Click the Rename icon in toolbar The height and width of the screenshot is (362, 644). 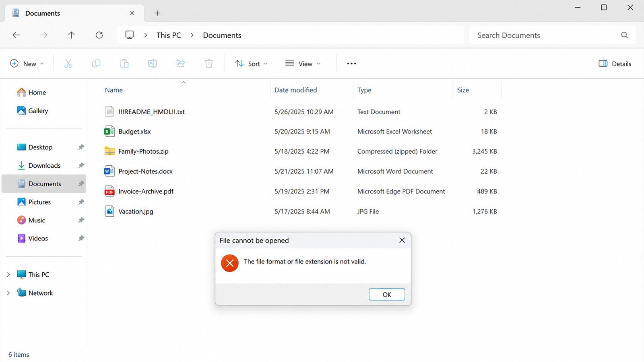pos(153,64)
